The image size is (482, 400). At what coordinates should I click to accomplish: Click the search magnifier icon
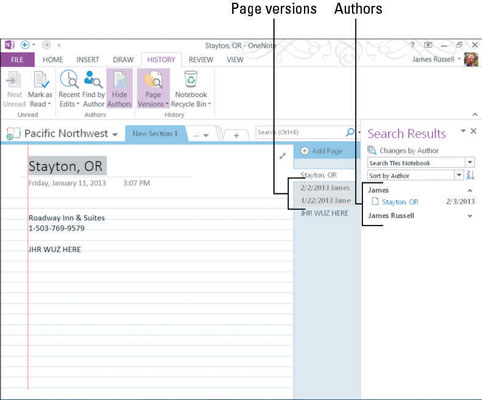pyautogui.click(x=350, y=132)
